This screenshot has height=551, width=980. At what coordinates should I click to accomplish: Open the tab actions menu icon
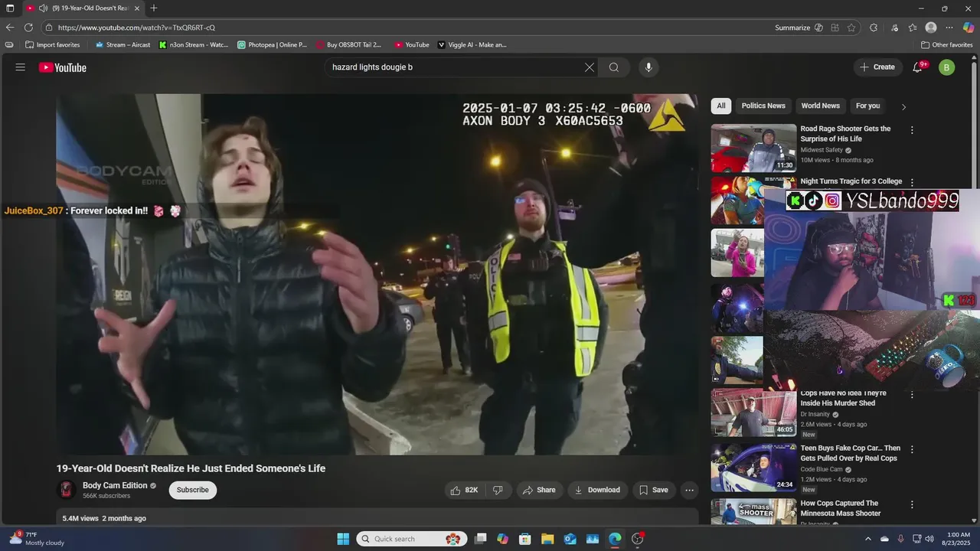pos(10,8)
